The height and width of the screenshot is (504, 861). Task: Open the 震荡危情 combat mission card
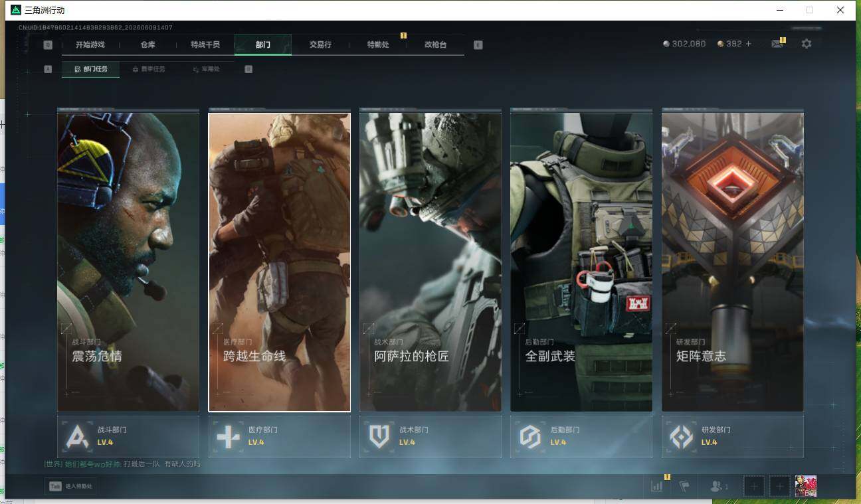128,262
